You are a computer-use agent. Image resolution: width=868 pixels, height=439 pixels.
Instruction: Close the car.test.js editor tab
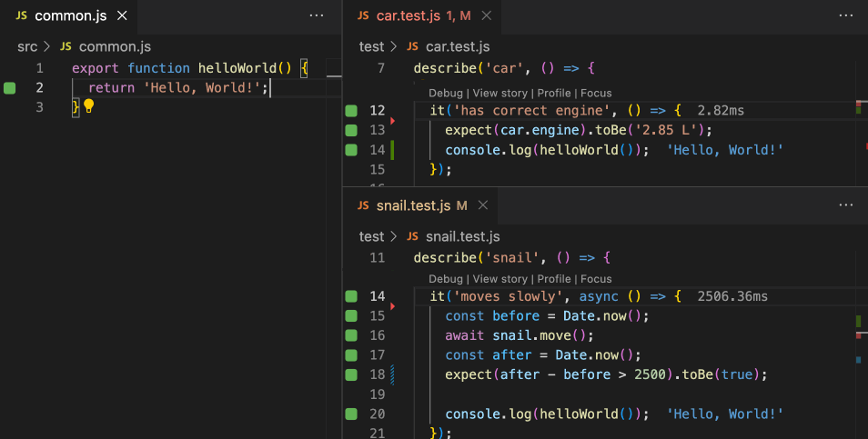pos(486,15)
